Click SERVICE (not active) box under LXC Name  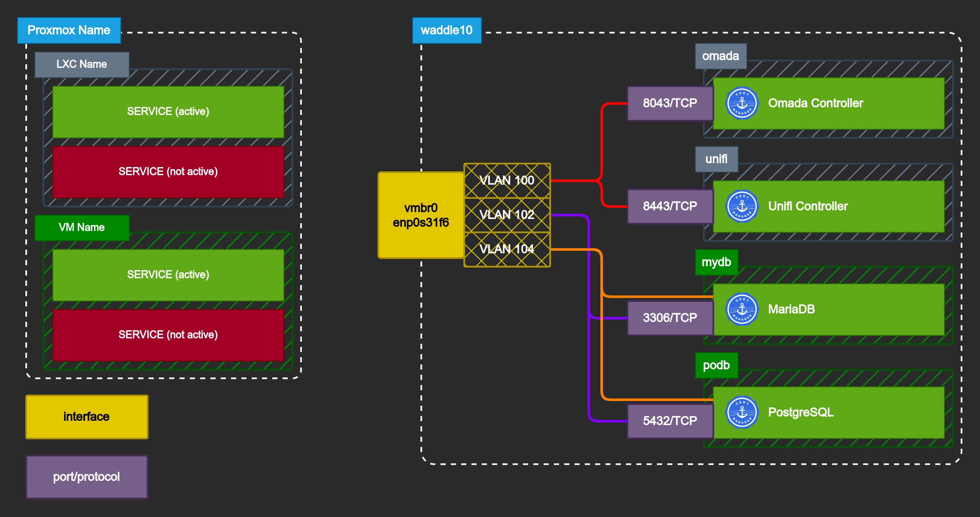coord(168,172)
